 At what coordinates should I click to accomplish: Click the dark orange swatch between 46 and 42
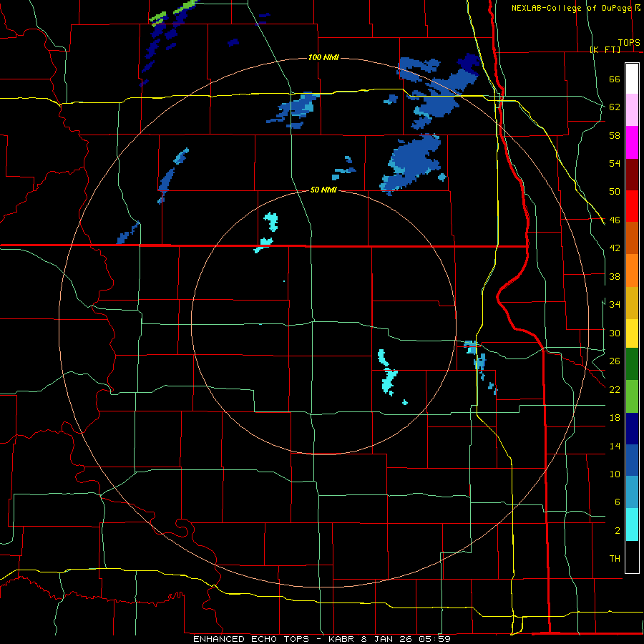632,238
